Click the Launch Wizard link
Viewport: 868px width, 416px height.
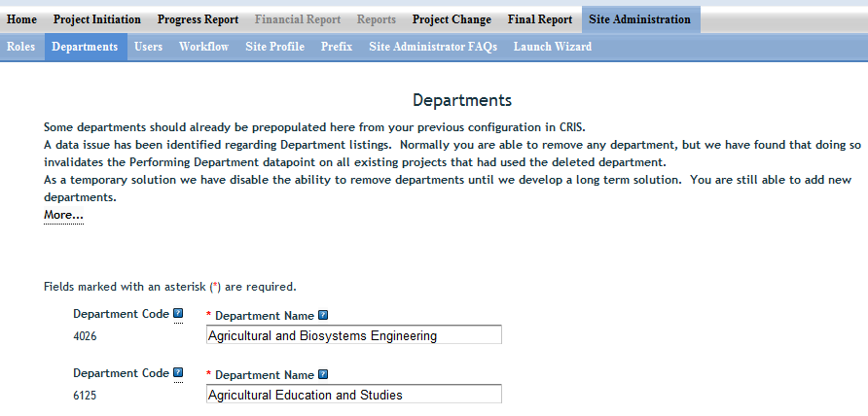[552, 47]
